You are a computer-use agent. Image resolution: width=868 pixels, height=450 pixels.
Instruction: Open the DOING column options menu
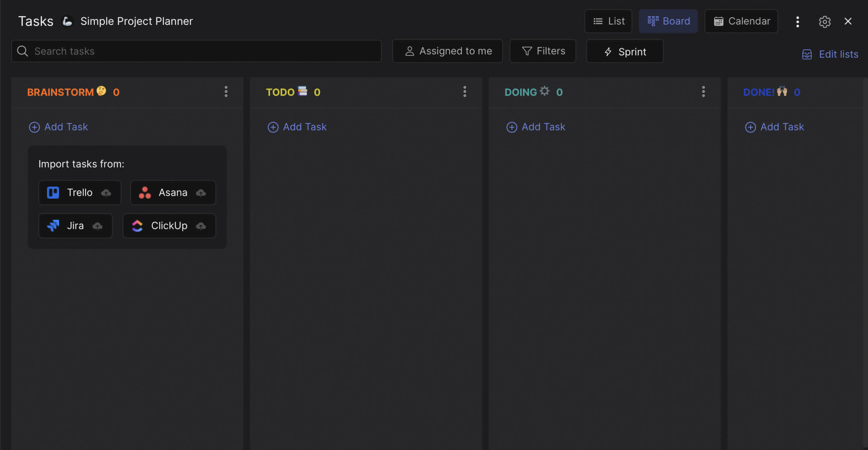[704, 92]
